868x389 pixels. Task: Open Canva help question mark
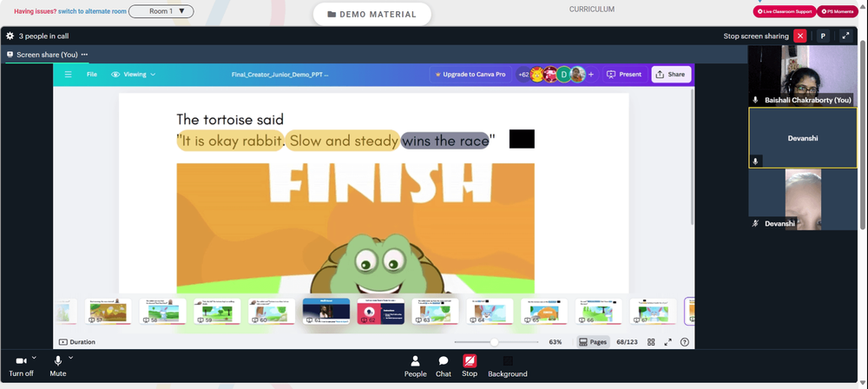[x=685, y=342]
